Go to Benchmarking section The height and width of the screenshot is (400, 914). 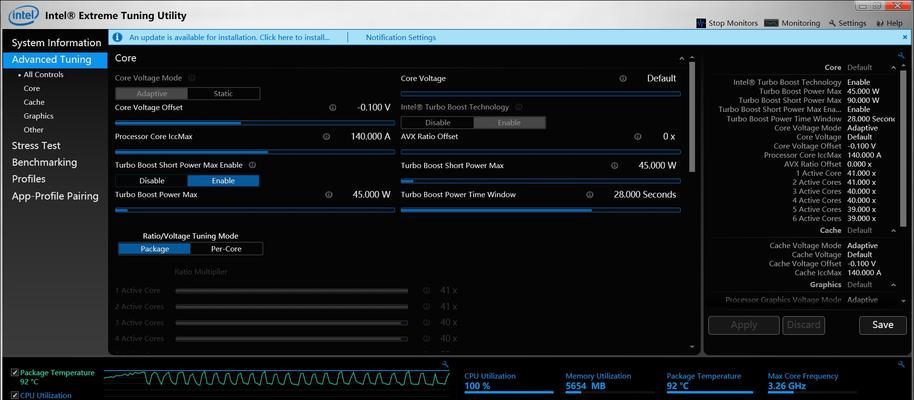click(x=44, y=162)
